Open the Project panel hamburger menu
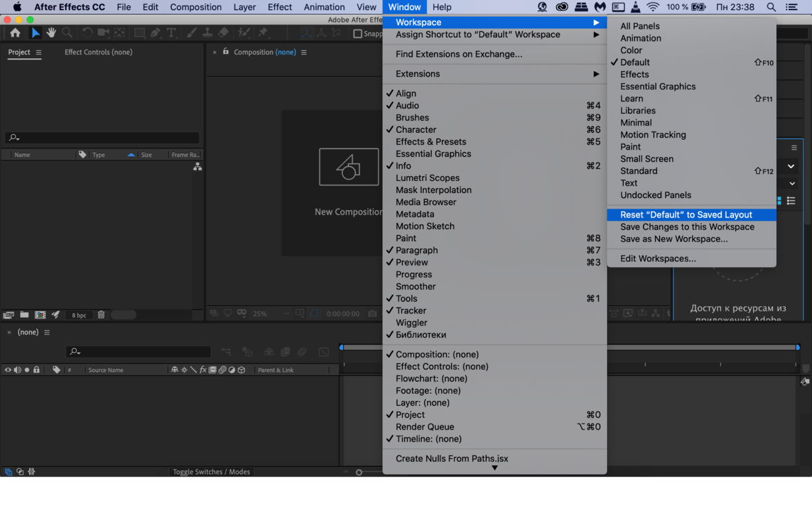 click(x=39, y=52)
